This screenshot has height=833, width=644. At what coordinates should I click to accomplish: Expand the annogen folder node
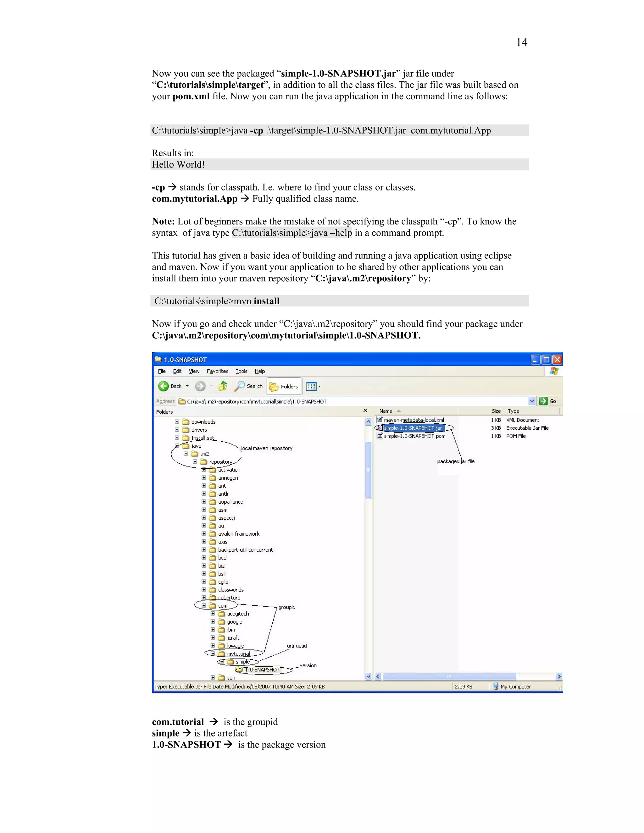coord(204,477)
